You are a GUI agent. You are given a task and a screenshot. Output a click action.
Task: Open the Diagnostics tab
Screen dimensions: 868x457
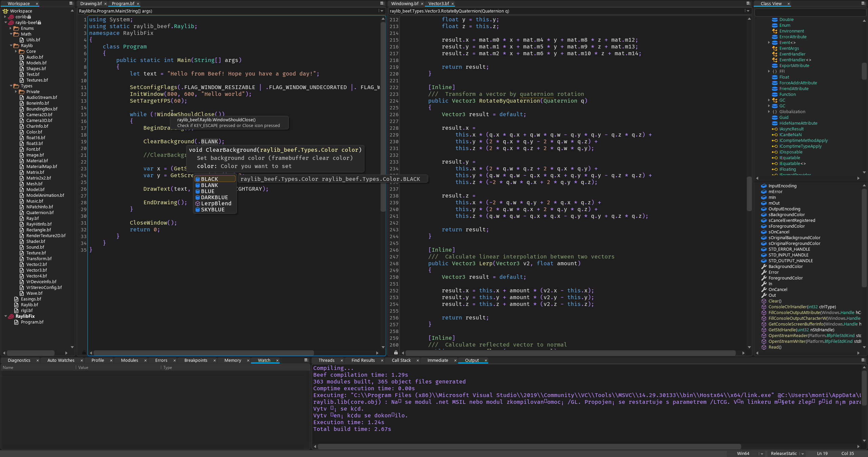(19, 360)
